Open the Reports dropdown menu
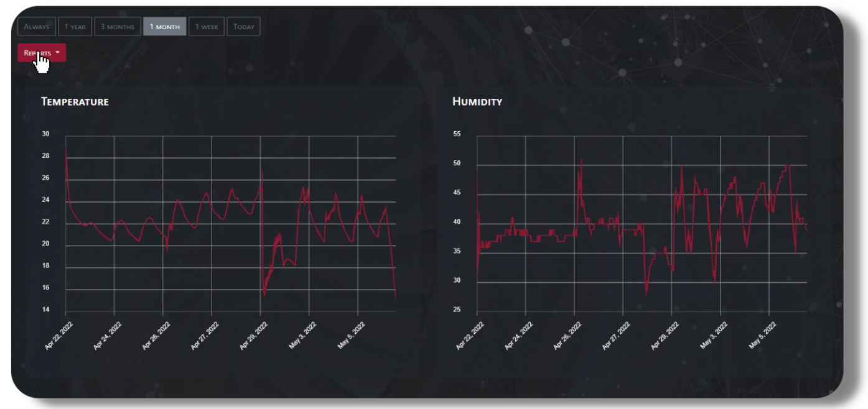Screen dimensions: 868x409 (42, 53)
